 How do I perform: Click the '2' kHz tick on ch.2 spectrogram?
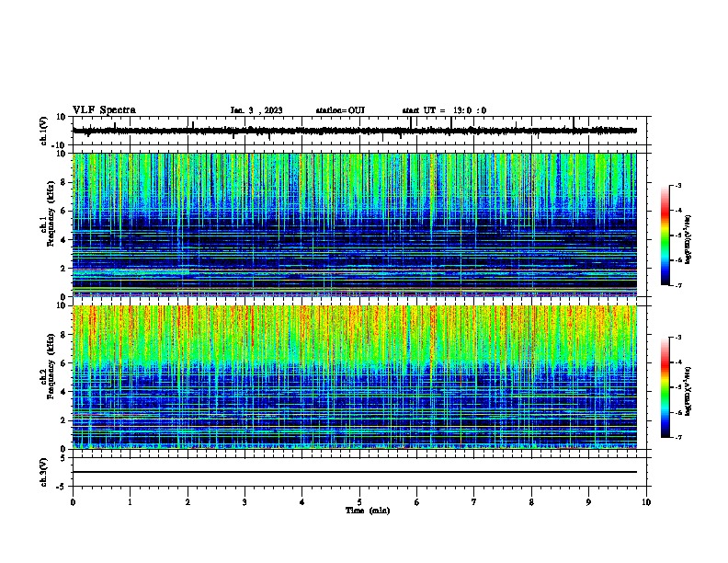[63, 420]
